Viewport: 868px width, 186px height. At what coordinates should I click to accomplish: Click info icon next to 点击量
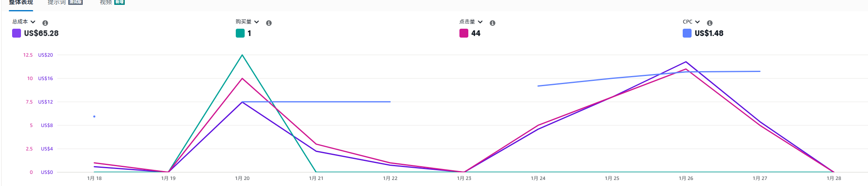[493, 23]
